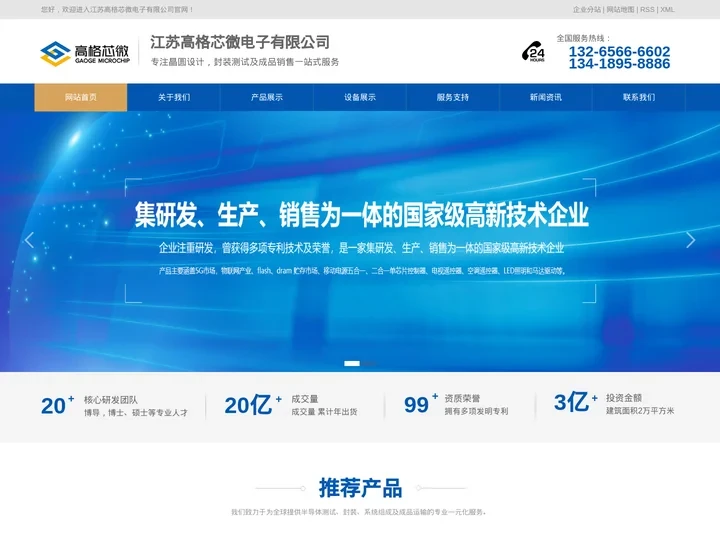Image resolution: width=720 pixels, height=540 pixels.
Task: Click the 全国服务热线 label
Action: click(584, 38)
